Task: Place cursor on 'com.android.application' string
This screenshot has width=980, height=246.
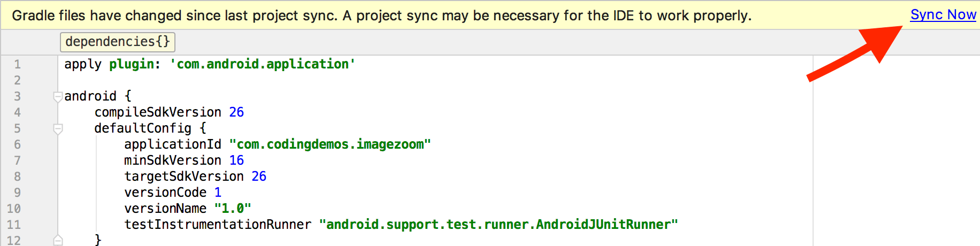Action: point(262,64)
